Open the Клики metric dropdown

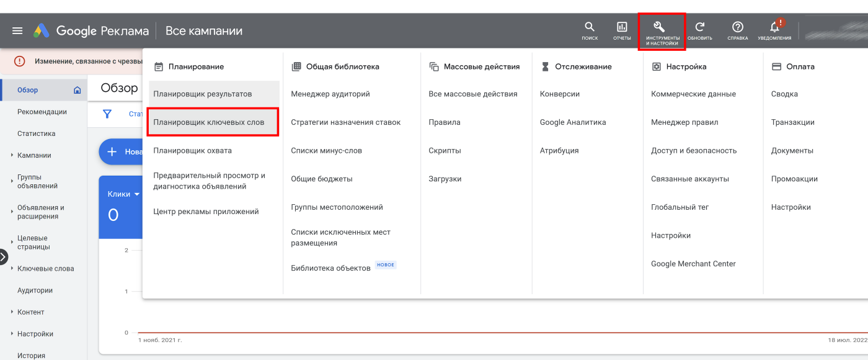(x=123, y=194)
